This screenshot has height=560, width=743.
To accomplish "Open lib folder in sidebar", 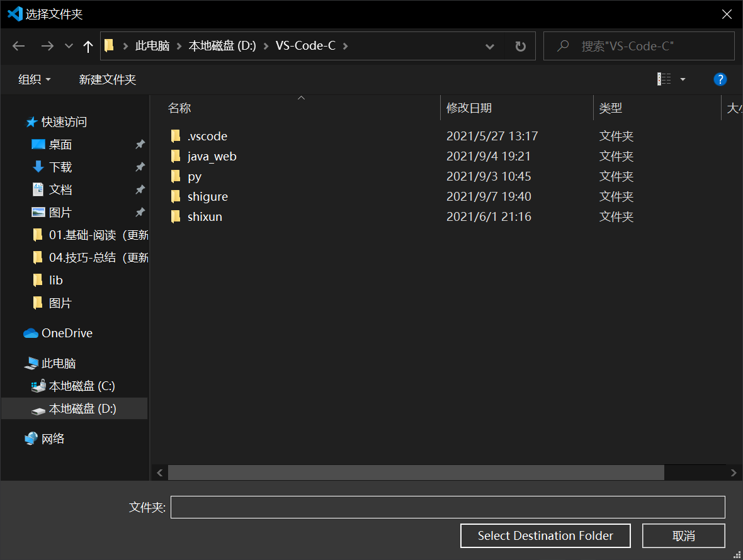I will click(47, 280).
